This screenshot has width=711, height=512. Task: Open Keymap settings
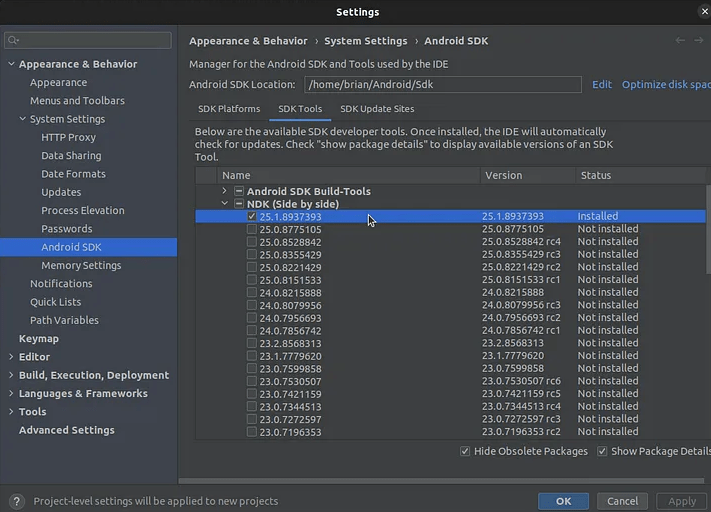click(x=39, y=339)
